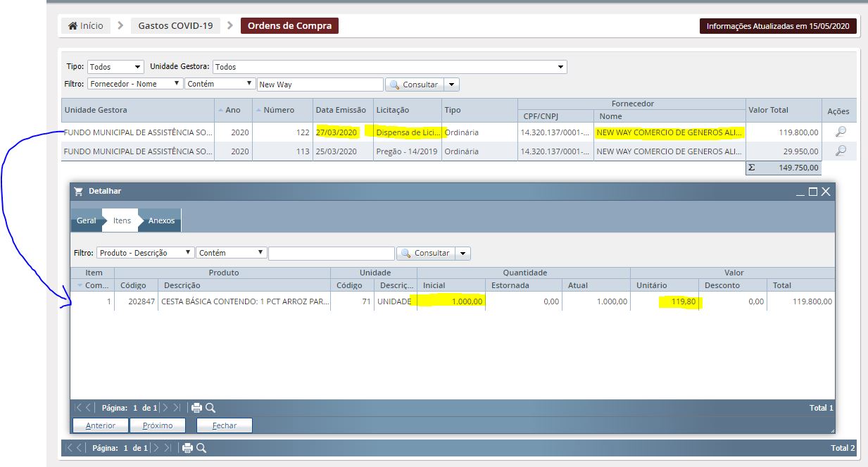Open the Fornecedor - Nome filter dropdown

coord(135,84)
